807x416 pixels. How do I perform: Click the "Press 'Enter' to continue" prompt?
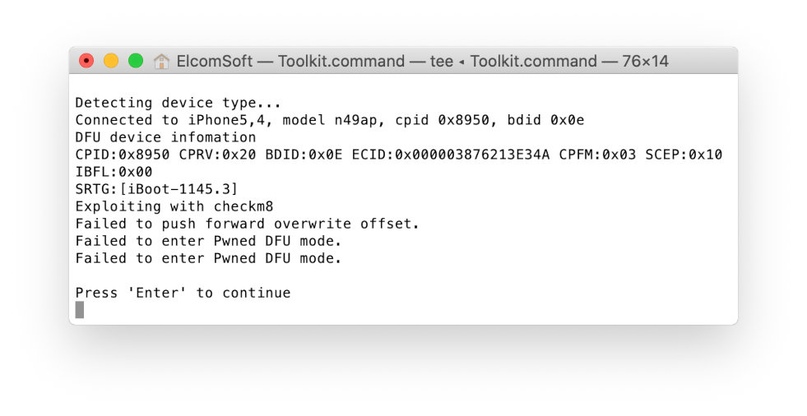tap(183, 293)
